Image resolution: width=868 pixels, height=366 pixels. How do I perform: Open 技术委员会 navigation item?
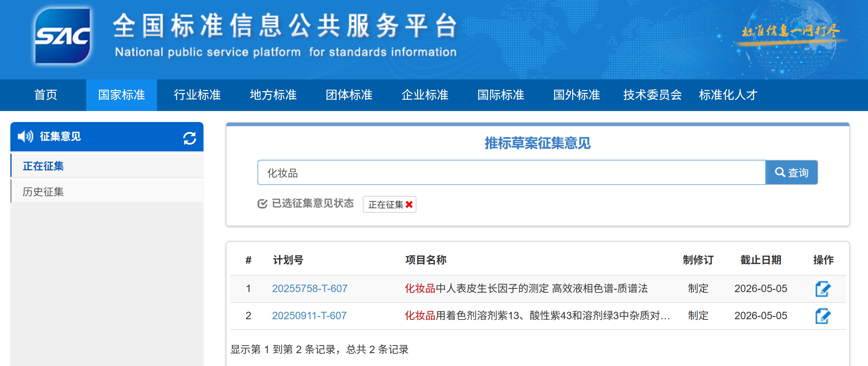click(652, 95)
